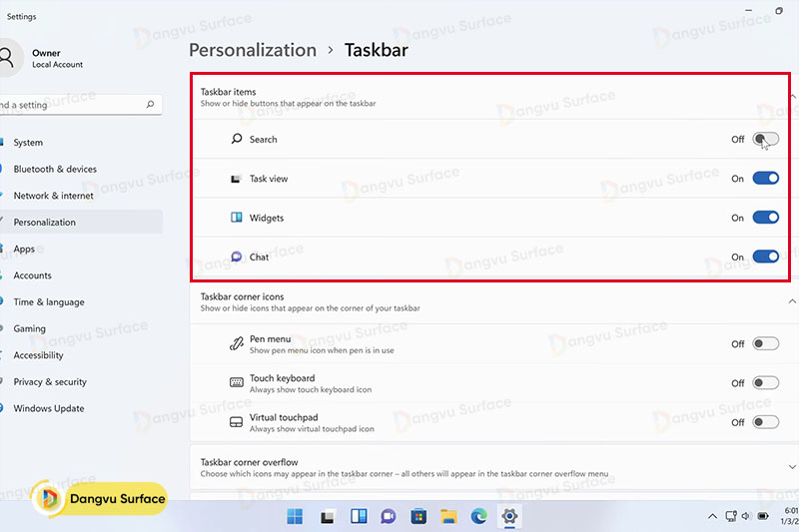799x532 pixels.
Task: Show hidden icons in system tray
Action: 712,516
